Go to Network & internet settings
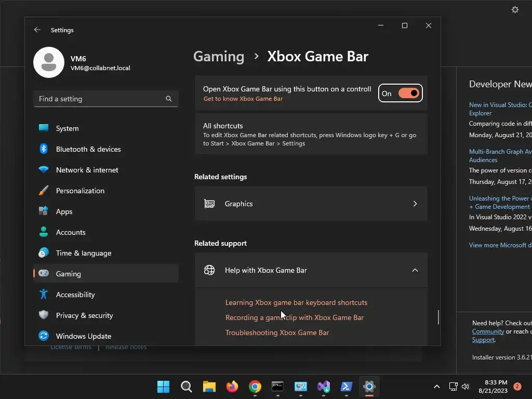This screenshot has height=399, width=532. tap(106, 170)
